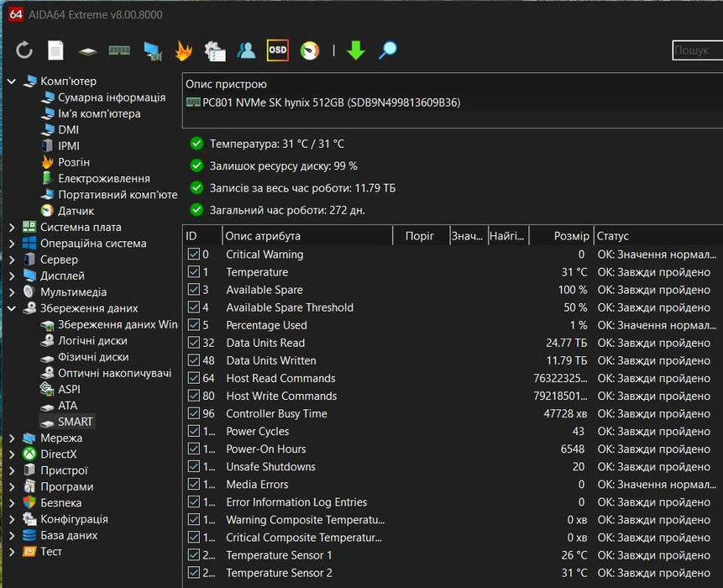
Task: Click the user contacts toolbar icon
Action: (x=246, y=50)
